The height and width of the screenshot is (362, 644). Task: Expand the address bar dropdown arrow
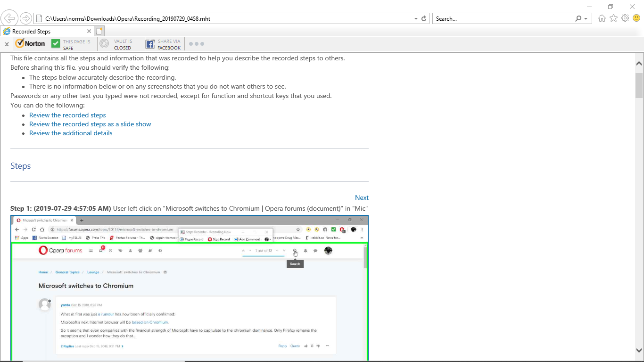tap(416, 19)
